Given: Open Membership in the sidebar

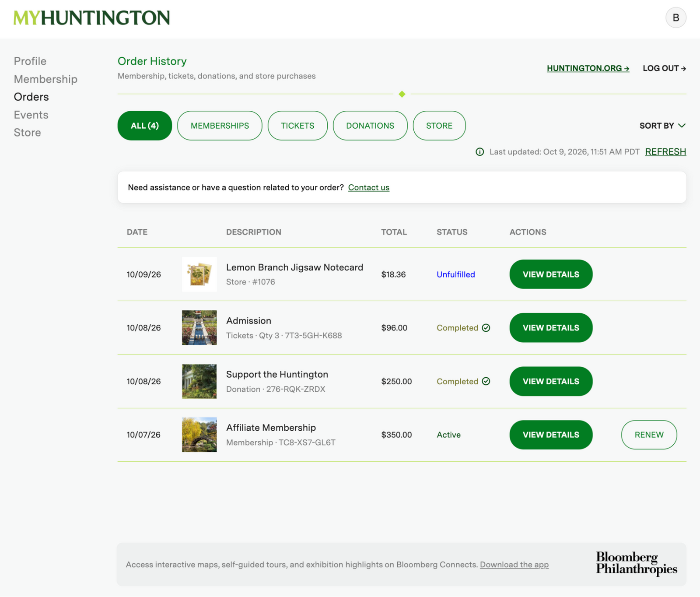Looking at the screenshot, I should click(x=45, y=79).
